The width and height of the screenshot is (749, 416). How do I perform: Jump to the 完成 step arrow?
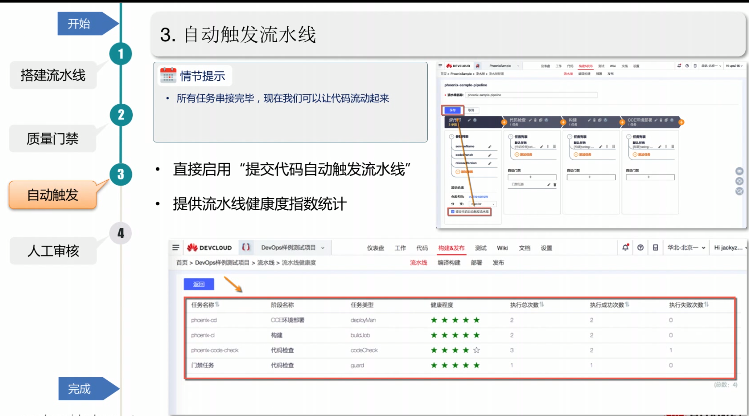coord(88,388)
